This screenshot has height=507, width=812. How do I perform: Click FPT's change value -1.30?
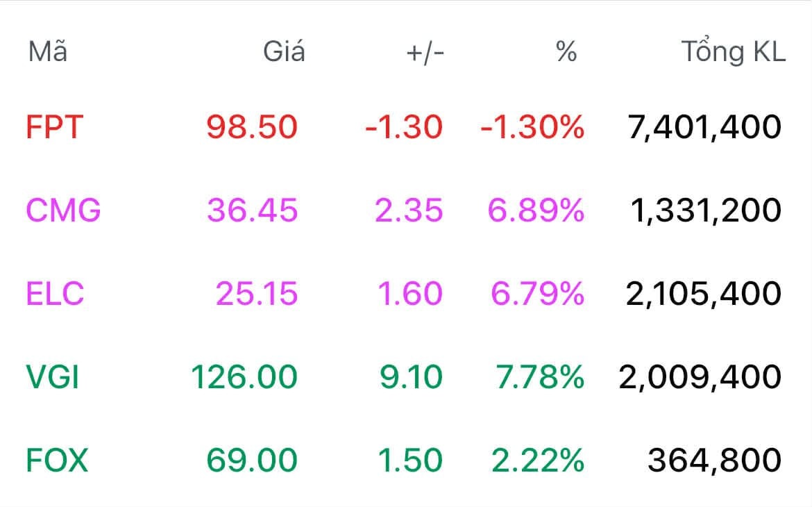(403, 127)
